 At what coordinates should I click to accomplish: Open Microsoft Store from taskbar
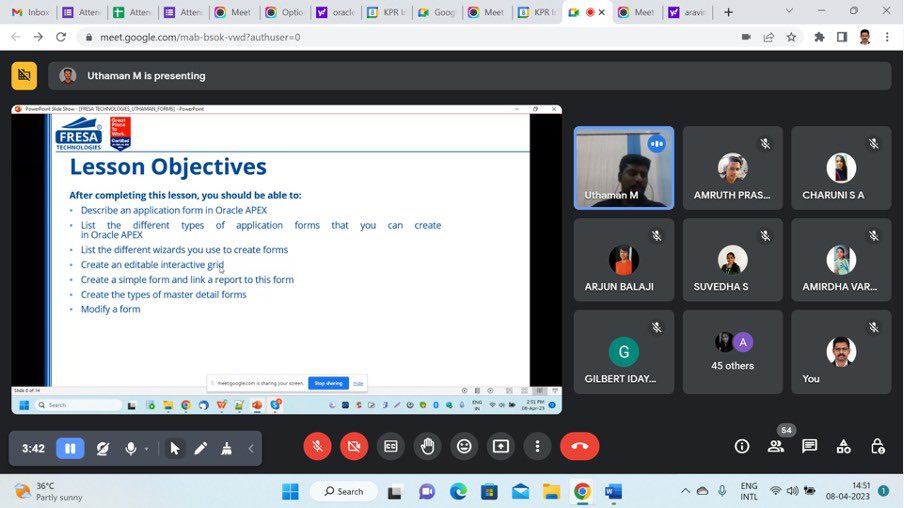coord(489,492)
